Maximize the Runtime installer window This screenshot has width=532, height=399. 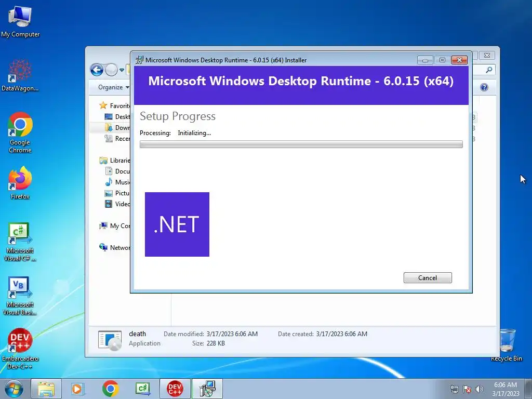click(x=442, y=60)
